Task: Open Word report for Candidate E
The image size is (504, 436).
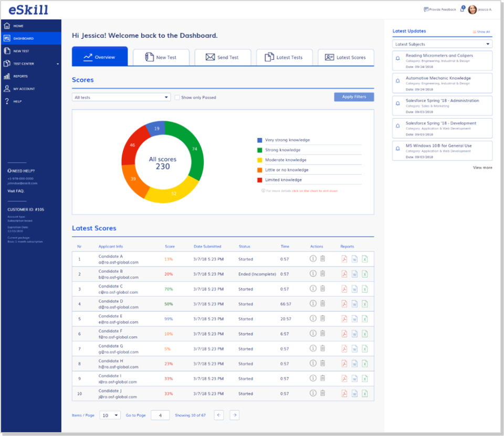Action: 354,318
